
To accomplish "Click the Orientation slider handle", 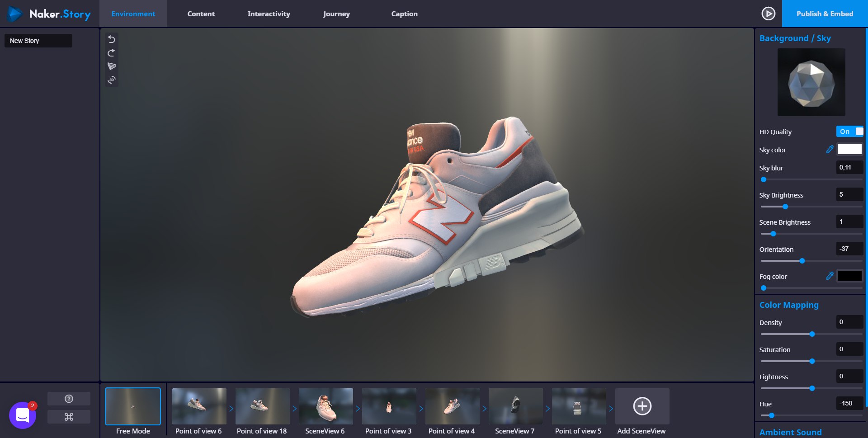I will [802, 261].
